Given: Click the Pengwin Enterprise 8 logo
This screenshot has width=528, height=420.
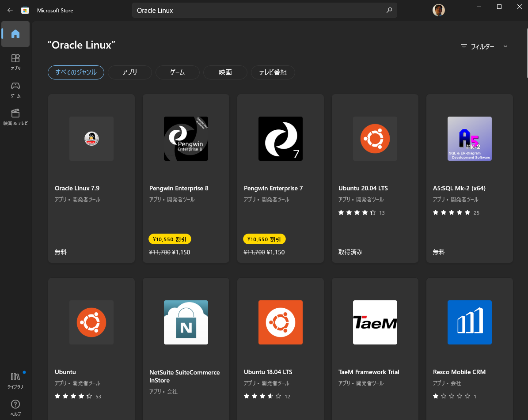Looking at the screenshot, I should pyautogui.click(x=186, y=139).
